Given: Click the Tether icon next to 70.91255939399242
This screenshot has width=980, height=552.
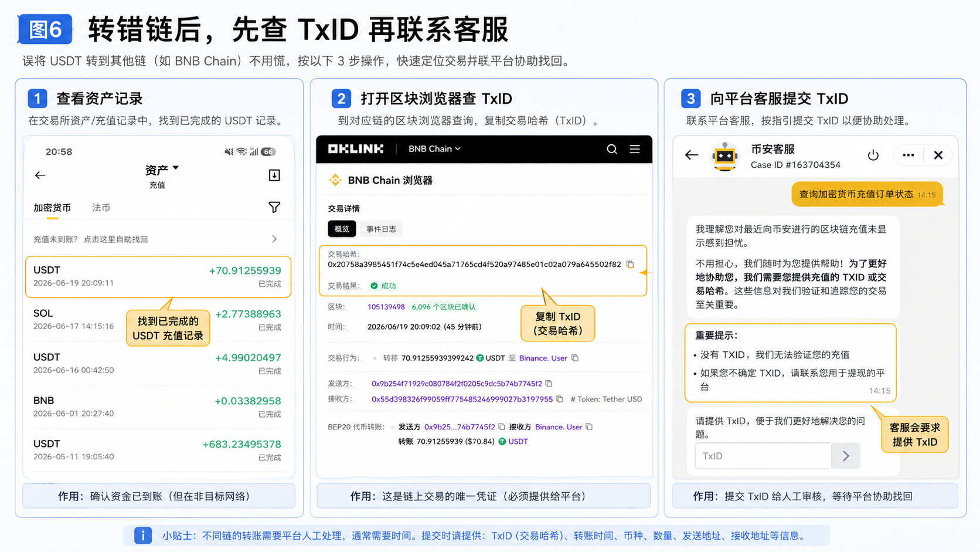Looking at the screenshot, I should (480, 358).
